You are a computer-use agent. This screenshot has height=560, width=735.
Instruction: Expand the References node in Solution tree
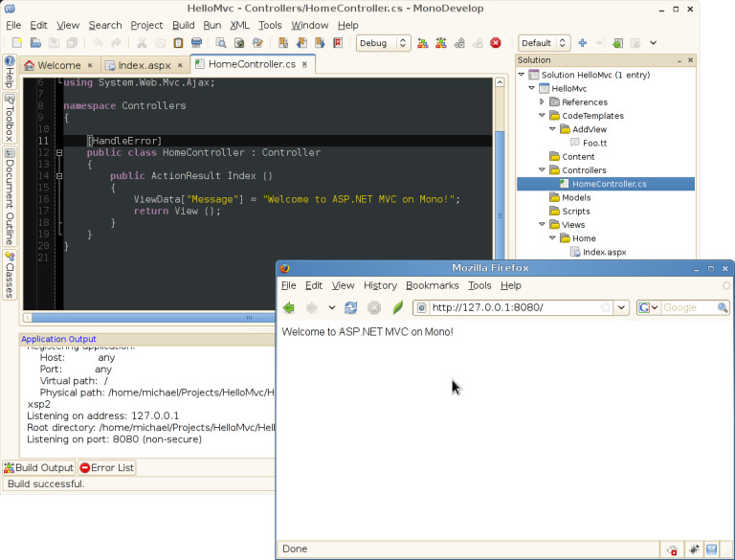(542, 101)
